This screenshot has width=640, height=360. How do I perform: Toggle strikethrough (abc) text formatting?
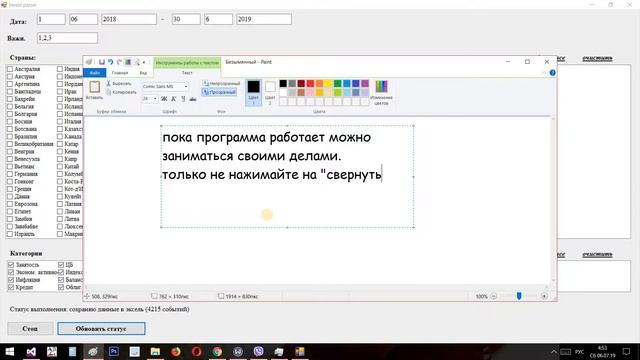193,99
